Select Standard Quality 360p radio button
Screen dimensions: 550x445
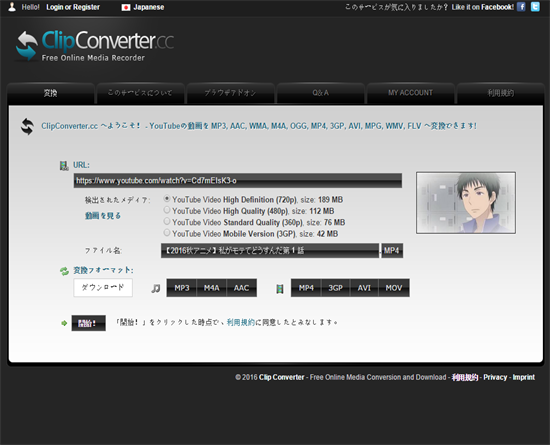pos(167,221)
